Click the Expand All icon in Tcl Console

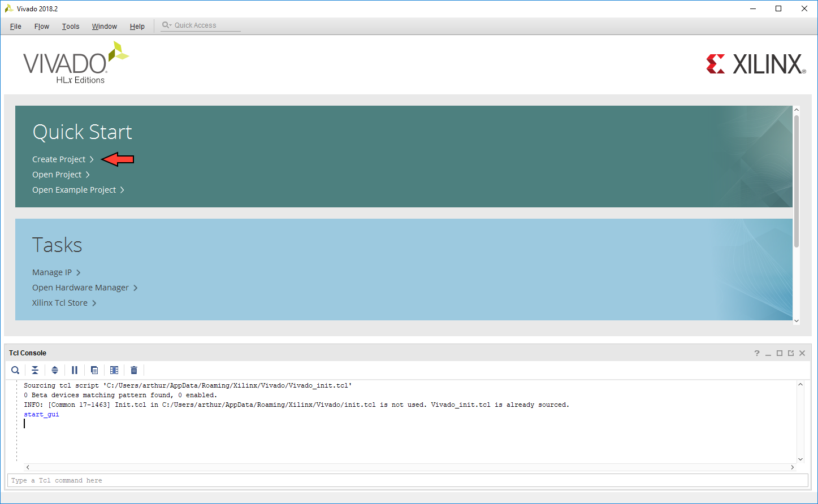click(55, 370)
